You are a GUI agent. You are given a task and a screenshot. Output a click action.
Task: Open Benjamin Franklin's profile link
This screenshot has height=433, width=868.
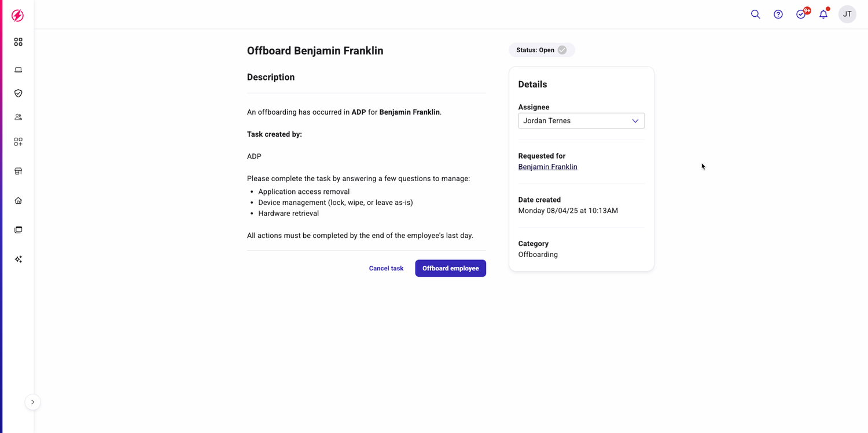click(x=547, y=166)
